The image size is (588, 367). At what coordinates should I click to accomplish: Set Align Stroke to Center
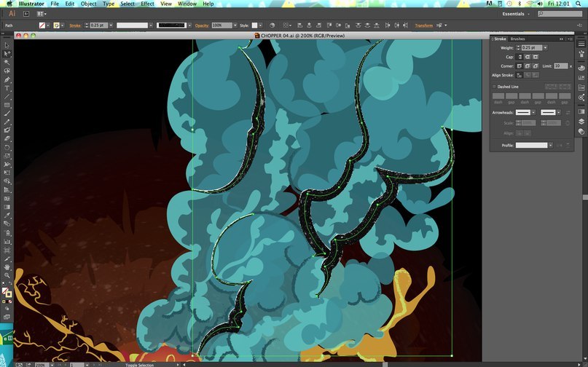click(520, 75)
